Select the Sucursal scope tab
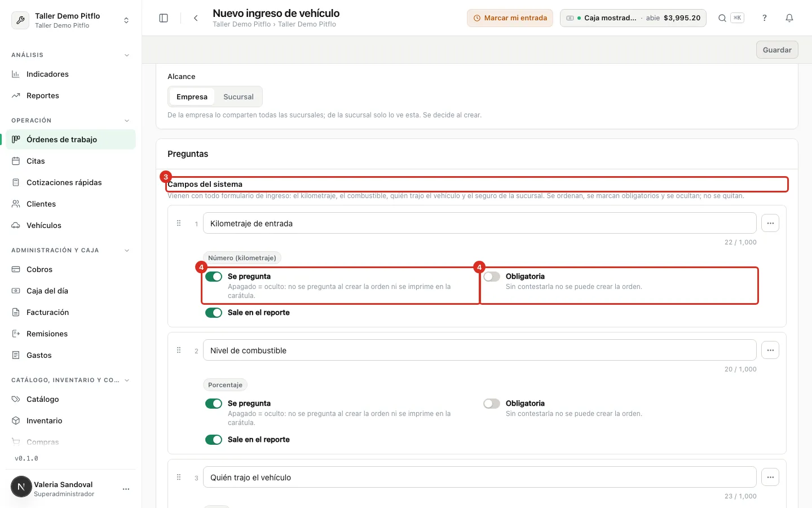This screenshot has width=812, height=508. (239, 97)
